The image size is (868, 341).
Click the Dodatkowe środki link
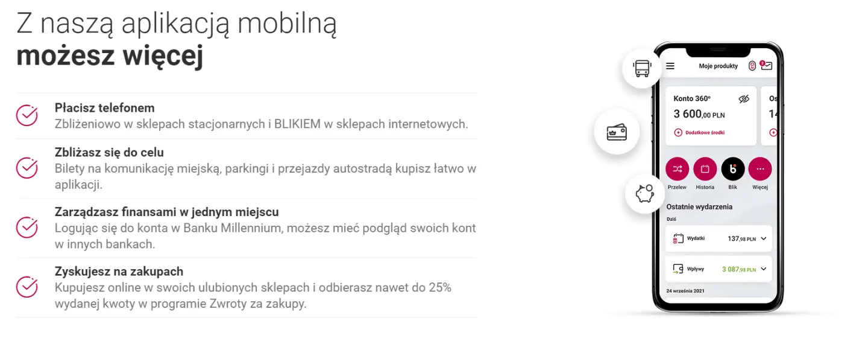pos(703,132)
